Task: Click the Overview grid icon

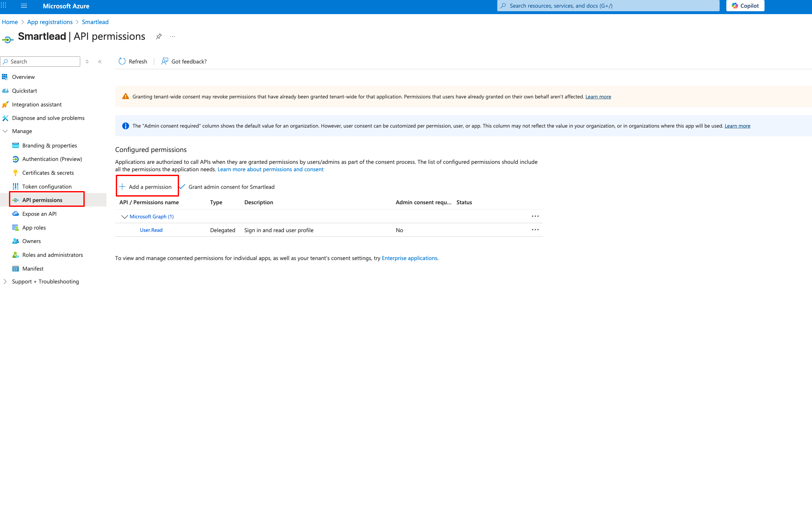Action: pos(5,77)
